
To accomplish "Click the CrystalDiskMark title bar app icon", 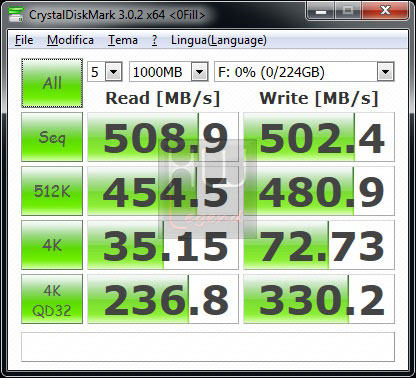I will 16,14.
